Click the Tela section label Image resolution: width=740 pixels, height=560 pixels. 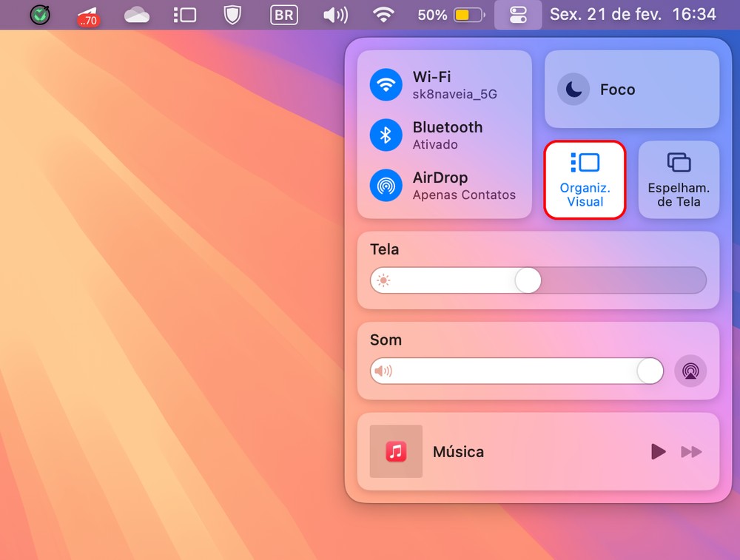click(384, 249)
